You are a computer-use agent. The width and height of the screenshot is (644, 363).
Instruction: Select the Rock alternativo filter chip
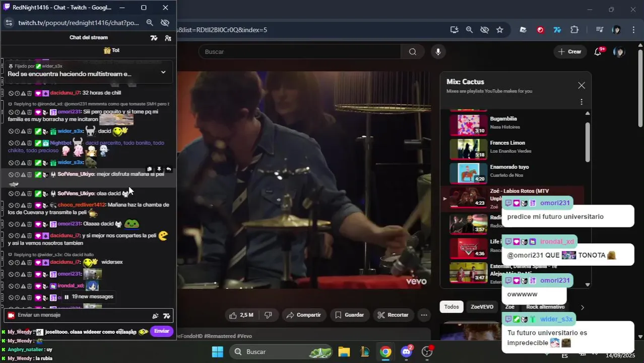545,307
